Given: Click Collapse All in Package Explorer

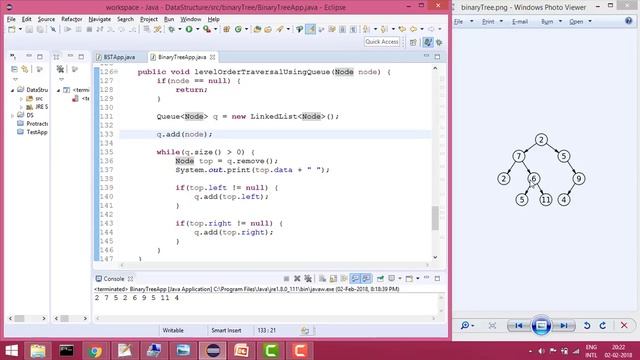Looking at the screenshot, I should pos(14,69).
